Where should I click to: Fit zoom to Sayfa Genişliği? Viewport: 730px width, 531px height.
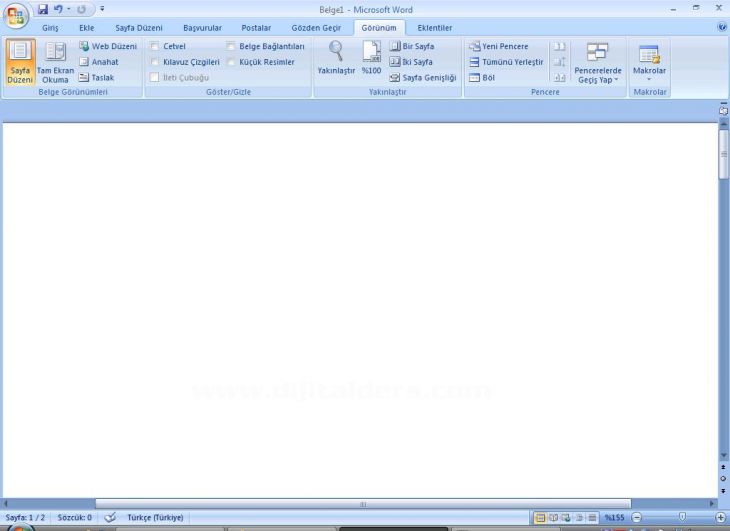point(423,78)
